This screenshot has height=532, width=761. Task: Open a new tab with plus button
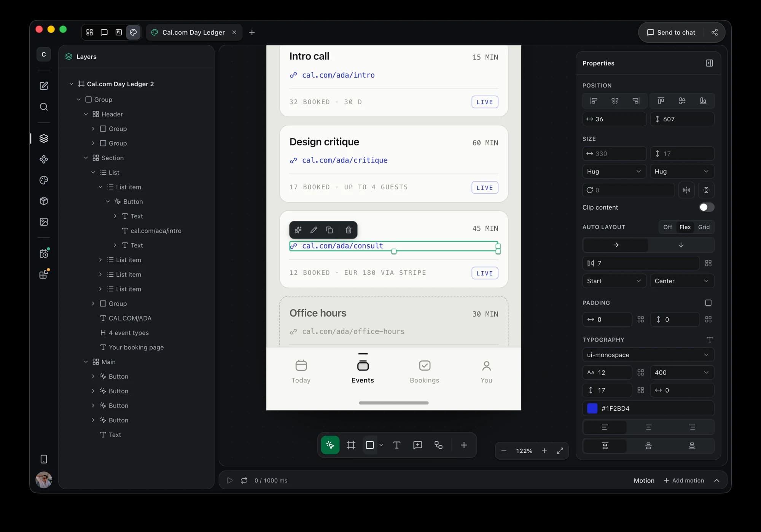click(x=252, y=32)
